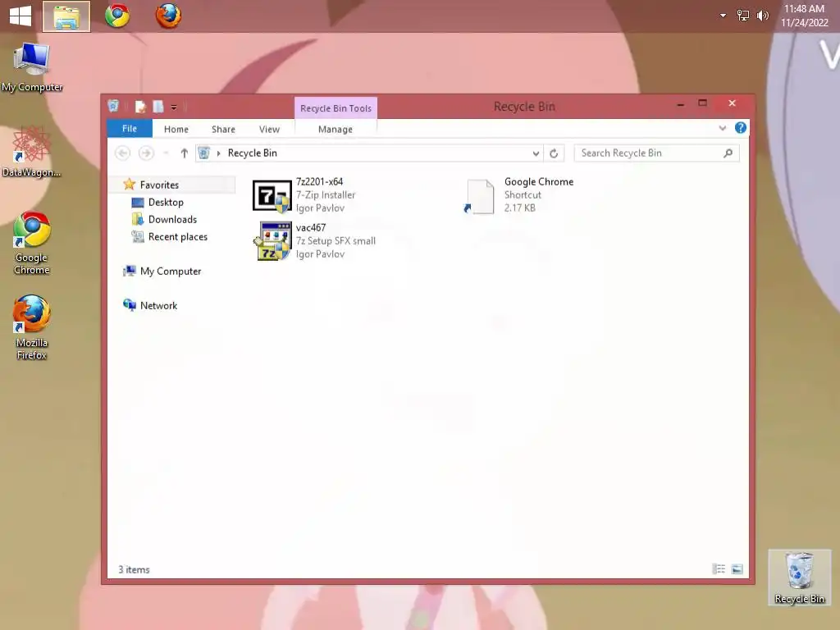Open the volume speaker tray icon

point(762,16)
